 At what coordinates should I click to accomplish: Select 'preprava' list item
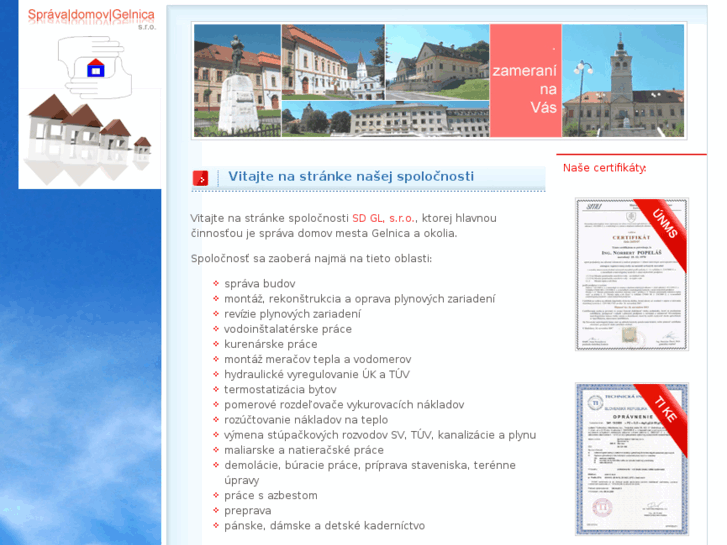(248, 511)
